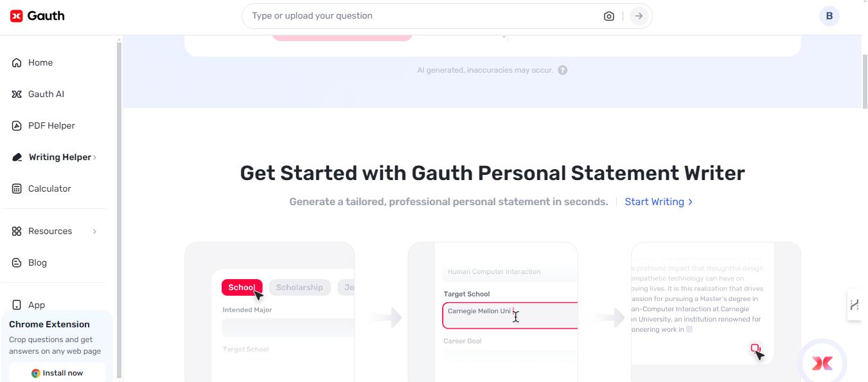Click the side panel toggle on right edge
This screenshot has height=382, width=868.
(855, 305)
